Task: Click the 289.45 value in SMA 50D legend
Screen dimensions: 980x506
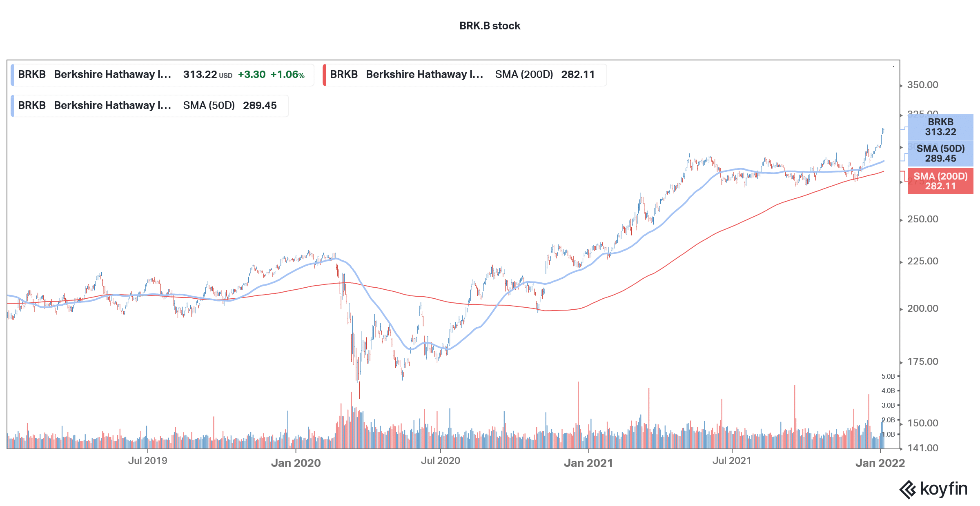Action: pos(260,105)
